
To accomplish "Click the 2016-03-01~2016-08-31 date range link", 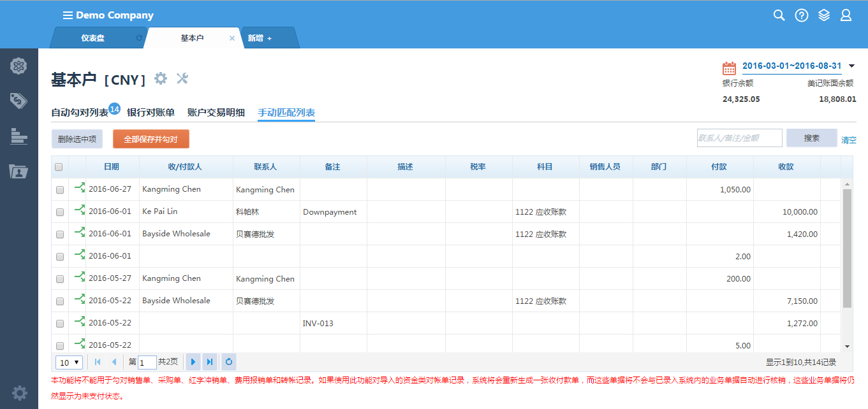I will coord(792,66).
